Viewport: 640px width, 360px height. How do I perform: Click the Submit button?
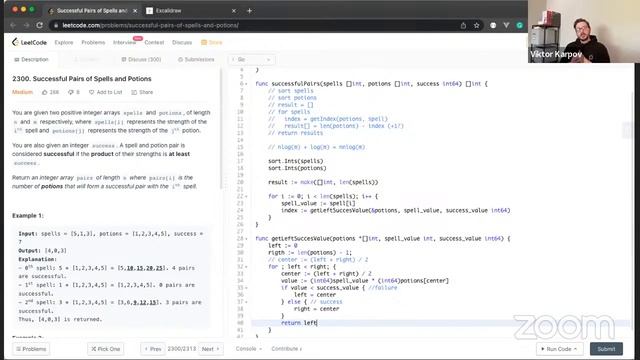click(x=606, y=349)
